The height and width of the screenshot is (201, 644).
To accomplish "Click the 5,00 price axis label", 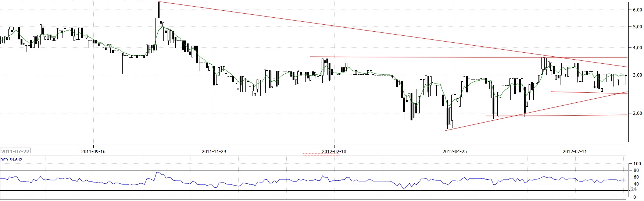I will click(637, 27).
